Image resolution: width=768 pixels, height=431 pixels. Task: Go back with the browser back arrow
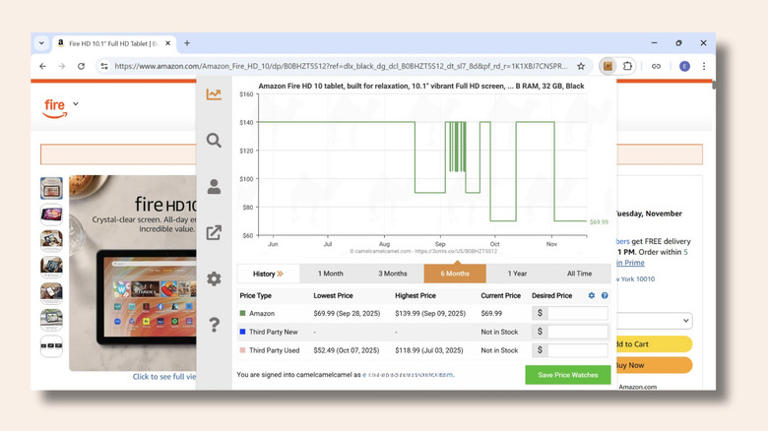click(x=43, y=66)
